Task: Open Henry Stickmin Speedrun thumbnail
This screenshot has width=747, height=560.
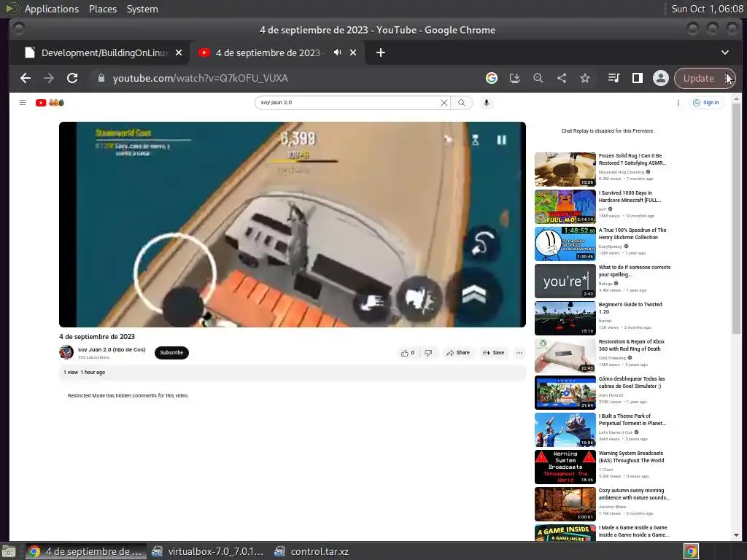Action: coord(565,244)
